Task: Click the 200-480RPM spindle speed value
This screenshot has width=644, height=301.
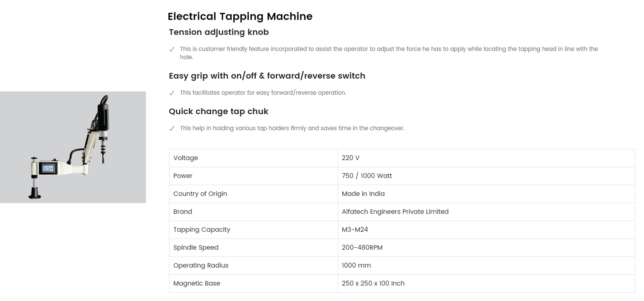Action: coord(362,248)
